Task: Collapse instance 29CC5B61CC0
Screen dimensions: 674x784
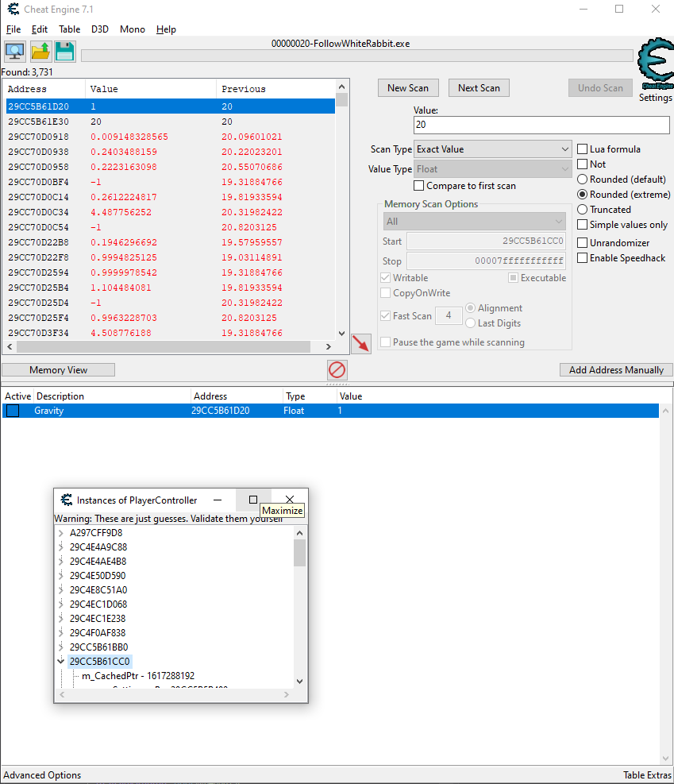Action: tap(61, 662)
